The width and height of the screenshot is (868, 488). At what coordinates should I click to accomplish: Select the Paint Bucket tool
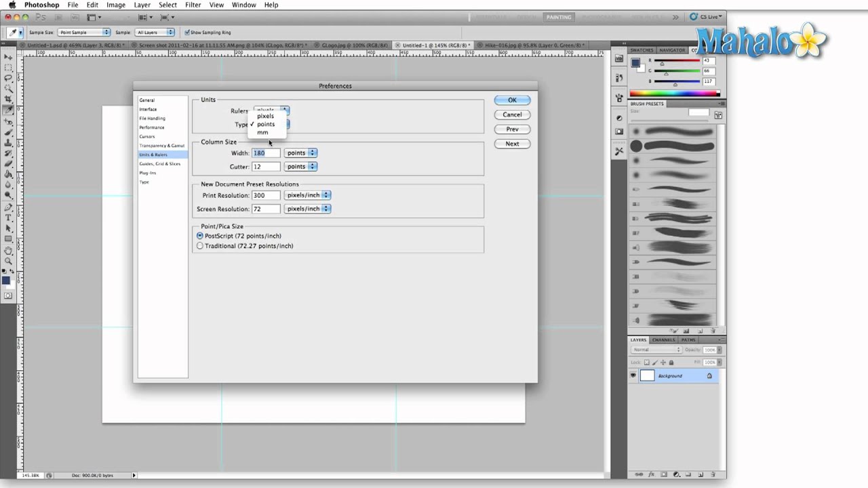click(9, 174)
